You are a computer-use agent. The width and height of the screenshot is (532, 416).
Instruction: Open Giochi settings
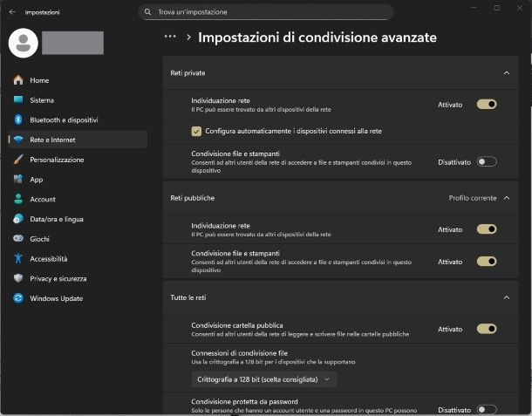(x=78, y=239)
